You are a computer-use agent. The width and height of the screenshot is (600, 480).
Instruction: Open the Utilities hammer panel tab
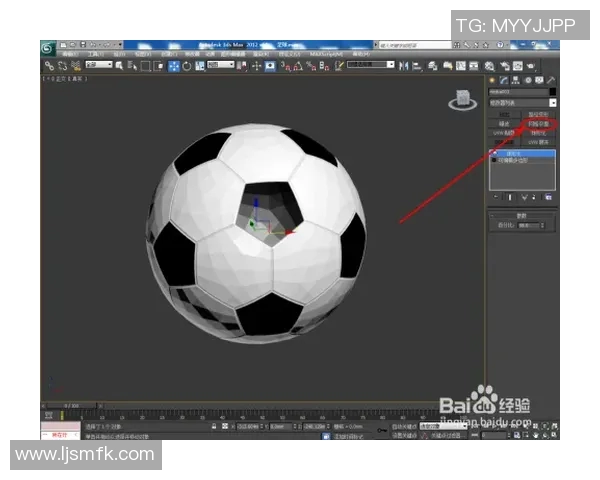[551, 80]
